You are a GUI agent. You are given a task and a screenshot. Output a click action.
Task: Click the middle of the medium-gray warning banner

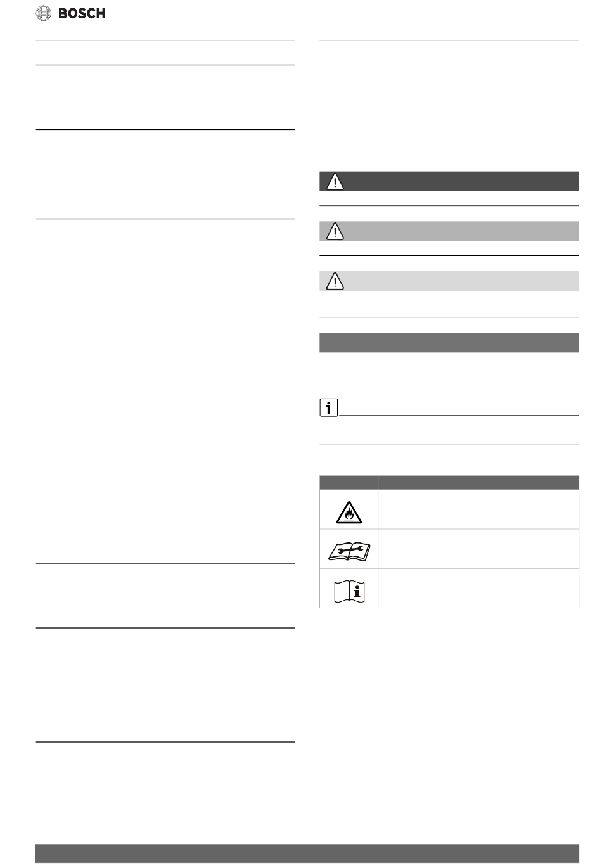tap(449, 231)
